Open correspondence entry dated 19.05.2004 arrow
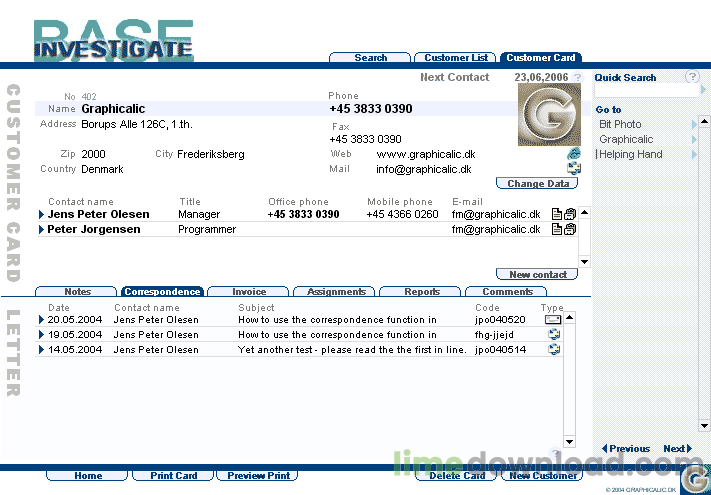711x495 pixels. click(42, 335)
